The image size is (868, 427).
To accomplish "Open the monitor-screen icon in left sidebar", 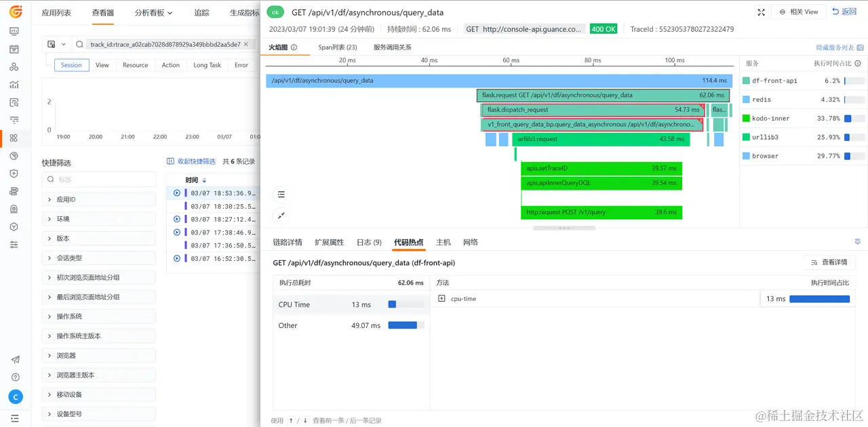I will point(14,31).
